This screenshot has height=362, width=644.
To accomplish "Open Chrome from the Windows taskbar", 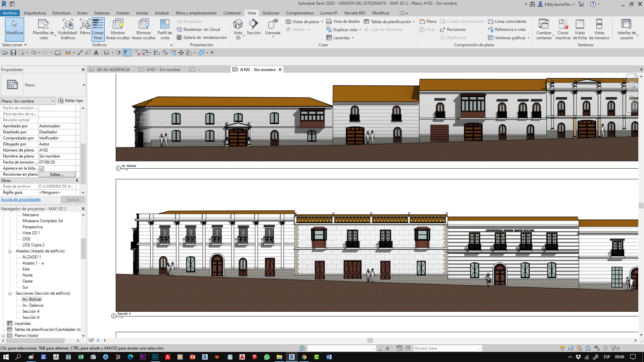I will coord(304,357).
